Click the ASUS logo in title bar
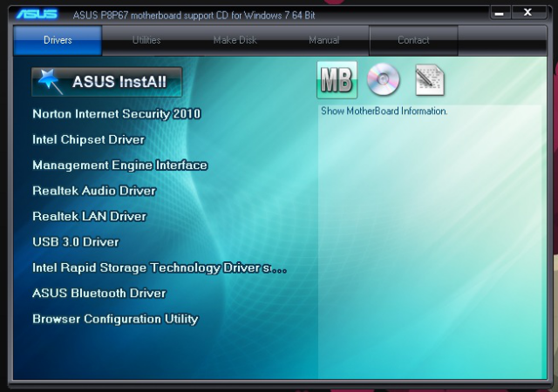Image resolution: width=558 pixels, height=392 pixels. tap(37, 14)
